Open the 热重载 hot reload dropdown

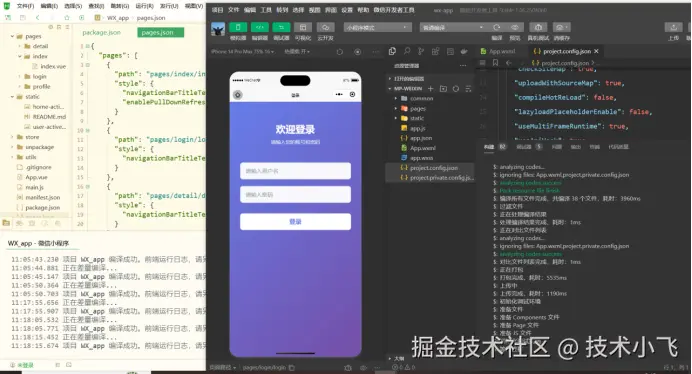pos(297,52)
